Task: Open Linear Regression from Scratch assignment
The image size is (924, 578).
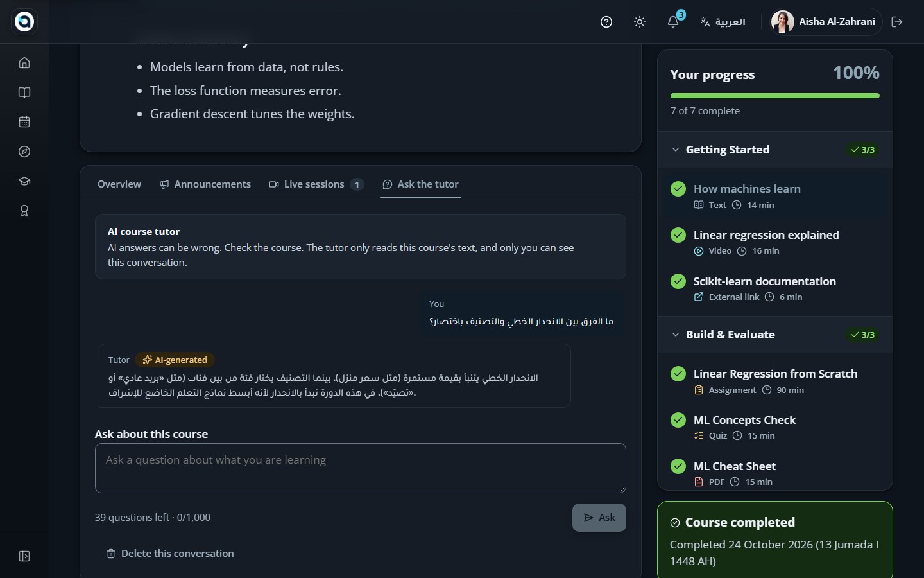Action: tap(775, 381)
